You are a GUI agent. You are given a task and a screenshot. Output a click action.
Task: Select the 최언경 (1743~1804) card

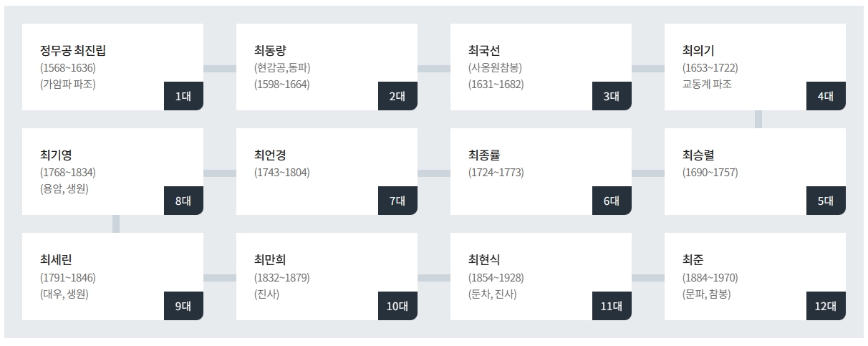pos(327,171)
